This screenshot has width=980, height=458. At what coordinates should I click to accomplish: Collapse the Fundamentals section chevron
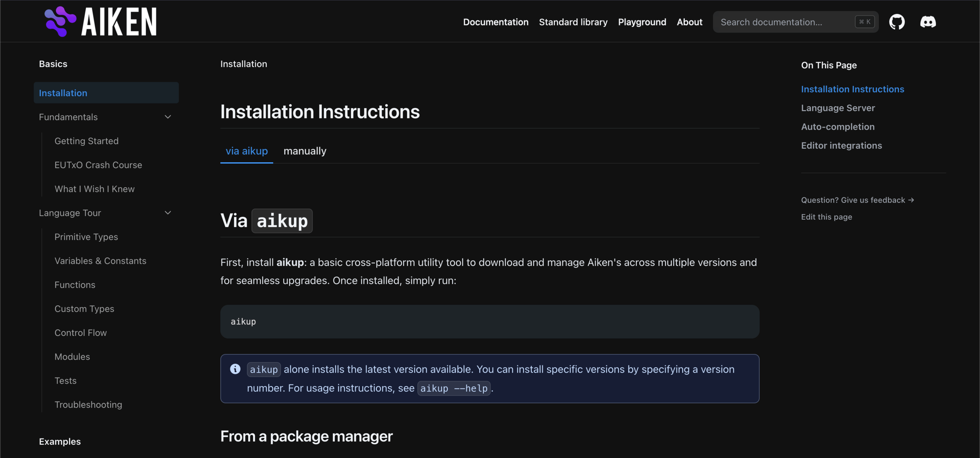click(168, 117)
